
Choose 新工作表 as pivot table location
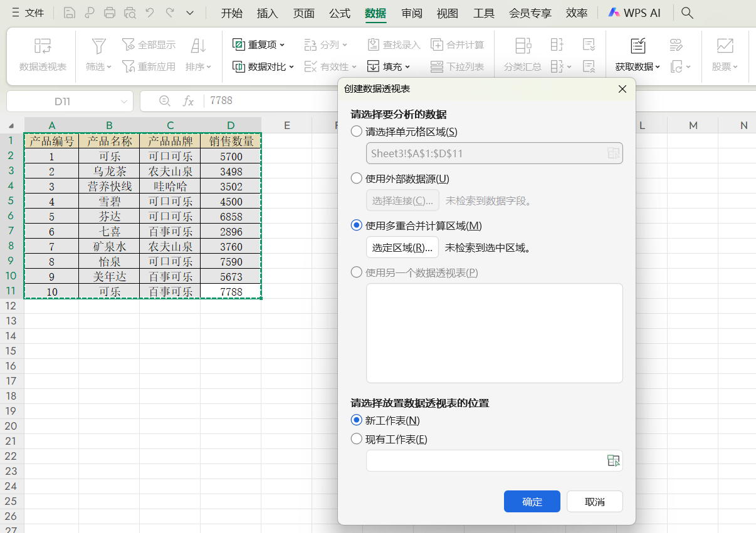click(x=355, y=420)
